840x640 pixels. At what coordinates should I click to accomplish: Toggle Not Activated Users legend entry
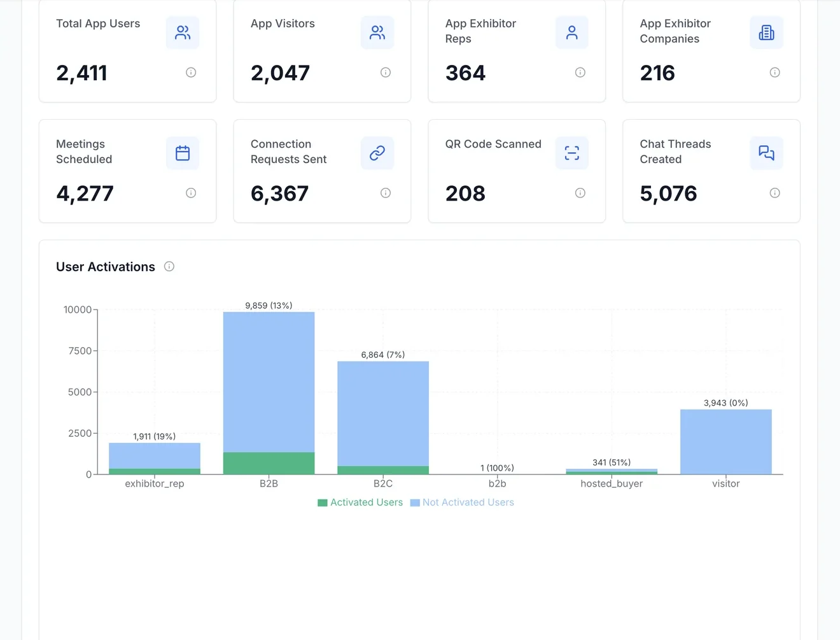(x=462, y=502)
